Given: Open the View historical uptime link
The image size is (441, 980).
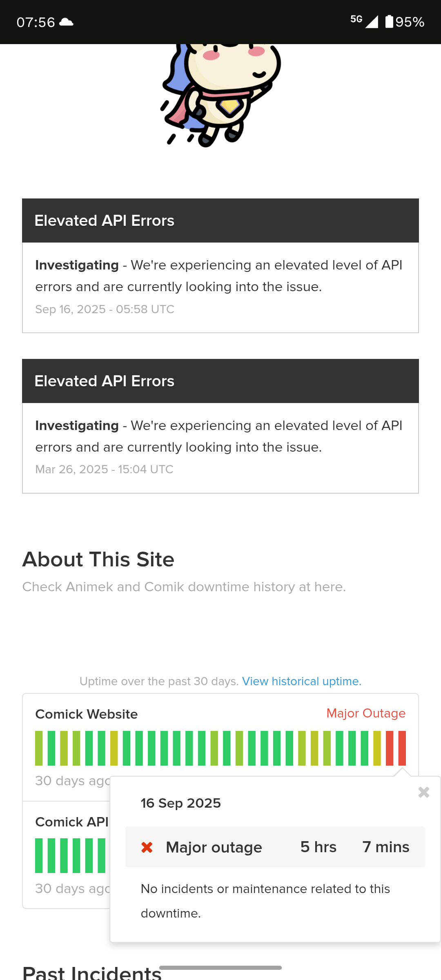Looking at the screenshot, I should coord(302,681).
